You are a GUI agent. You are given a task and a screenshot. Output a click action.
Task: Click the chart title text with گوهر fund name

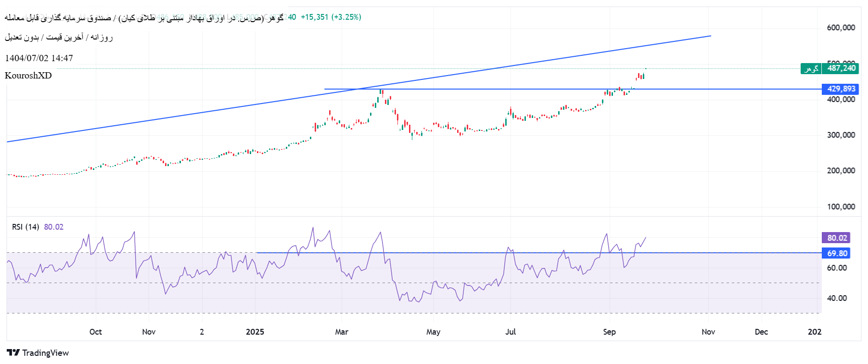tap(144, 18)
